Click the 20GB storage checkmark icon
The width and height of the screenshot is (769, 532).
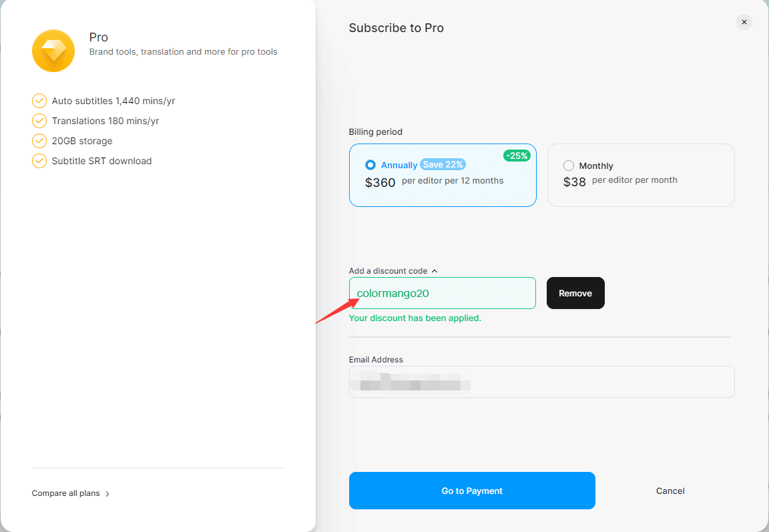[x=39, y=141]
